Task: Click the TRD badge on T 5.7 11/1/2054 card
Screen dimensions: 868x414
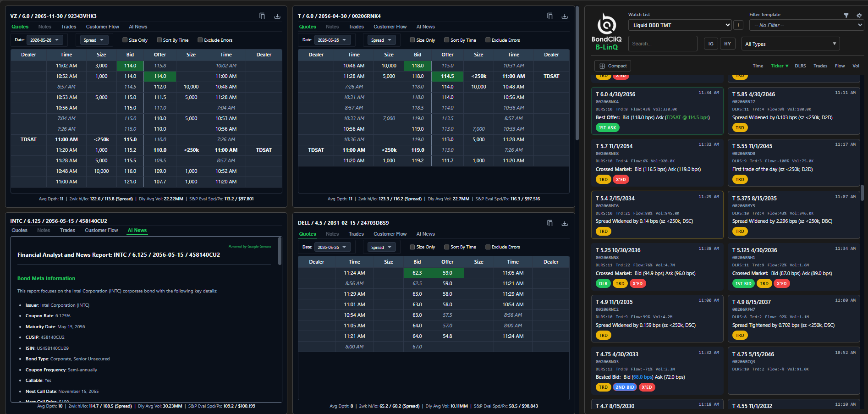Action: (x=603, y=179)
